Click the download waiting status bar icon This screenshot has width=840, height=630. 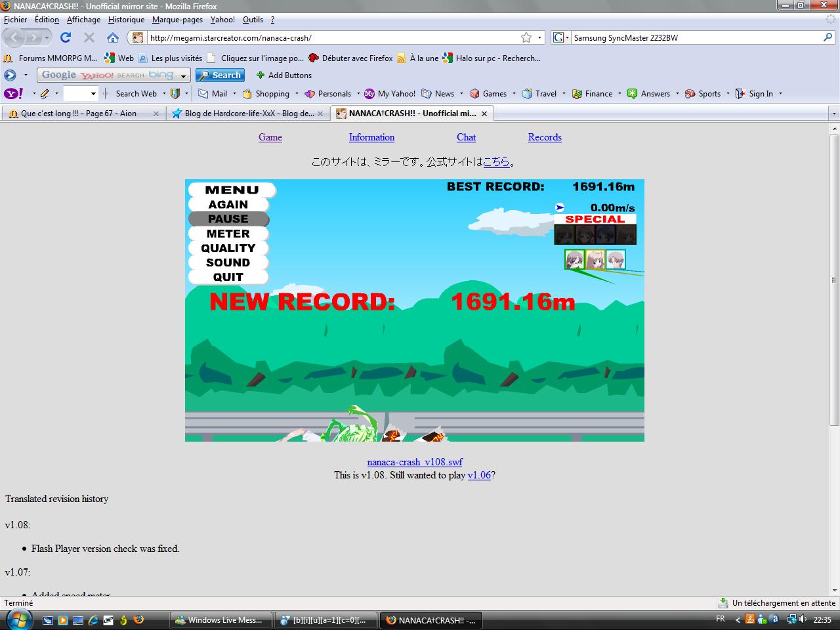point(723,602)
